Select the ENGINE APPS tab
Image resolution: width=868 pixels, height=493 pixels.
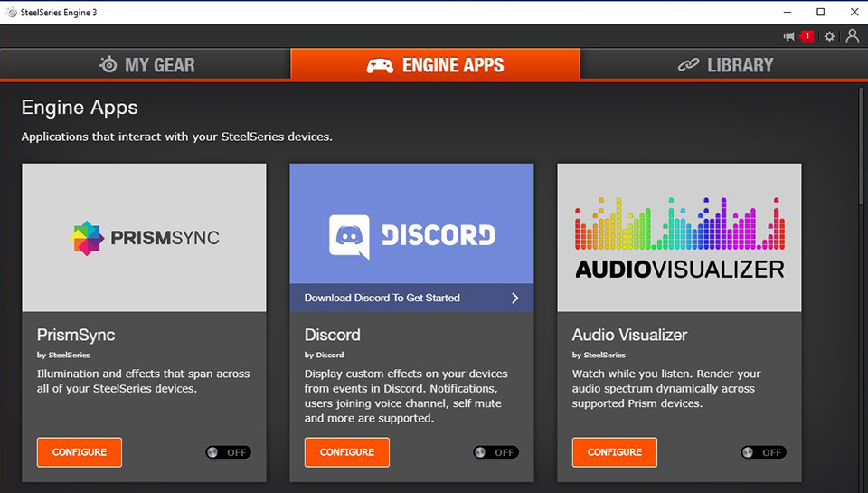tap(435, 64)
